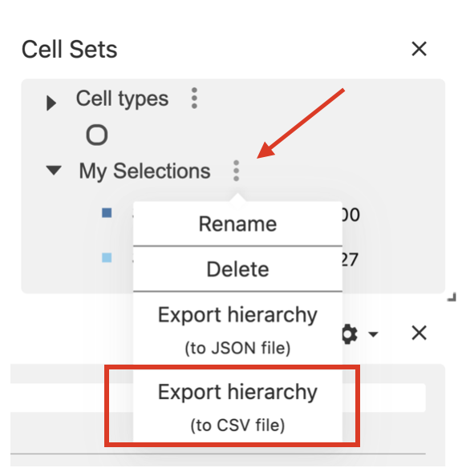Click the selection row count ending in 27
Viewport: 462px width, 476px height.
point(350,260)
